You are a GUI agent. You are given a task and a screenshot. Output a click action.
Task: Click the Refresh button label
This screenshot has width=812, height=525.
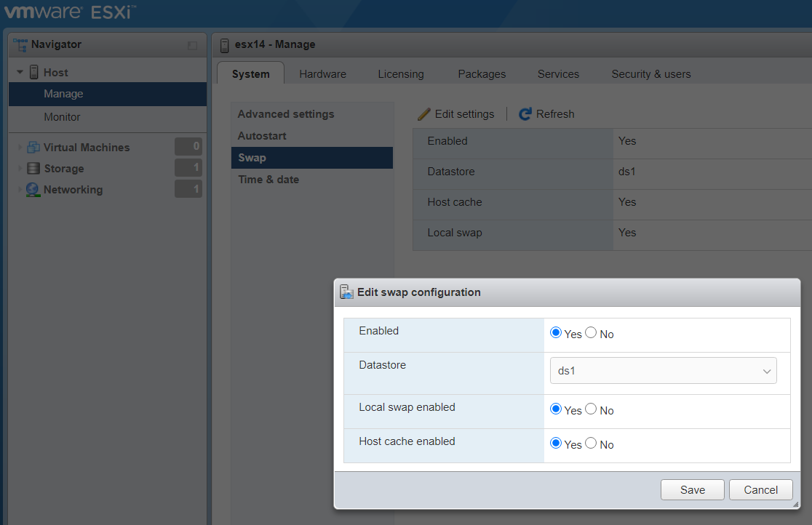pyautogui.click(x=555, y=114)
